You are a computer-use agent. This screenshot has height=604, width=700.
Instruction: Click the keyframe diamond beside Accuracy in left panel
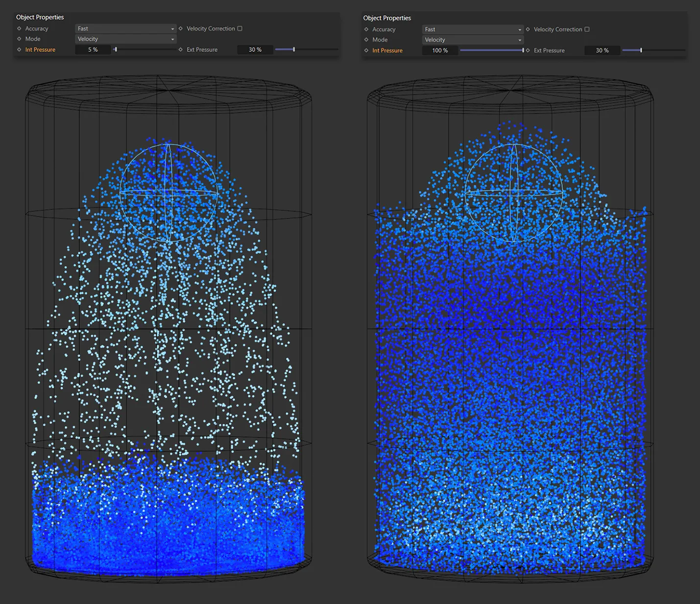tap(18, 28)
